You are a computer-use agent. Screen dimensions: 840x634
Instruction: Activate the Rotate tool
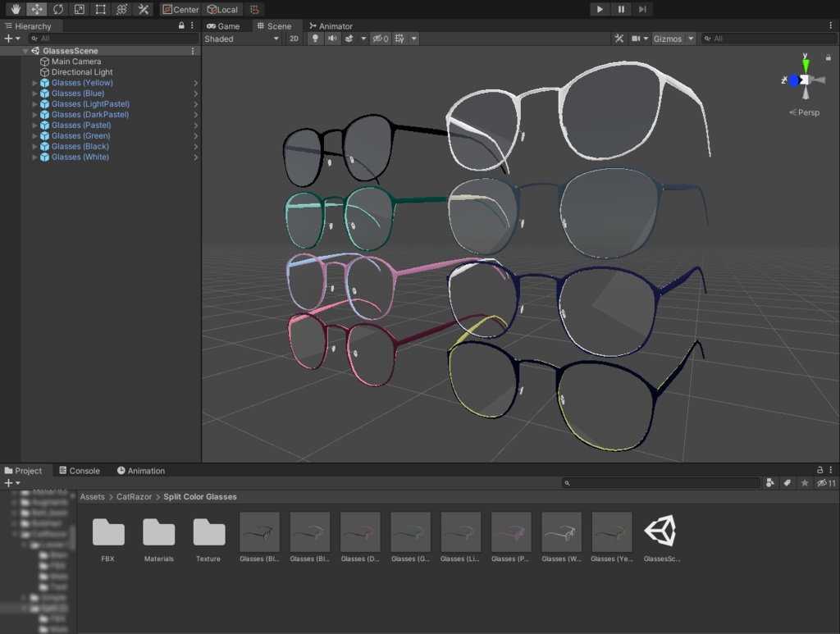click(57, 9)
